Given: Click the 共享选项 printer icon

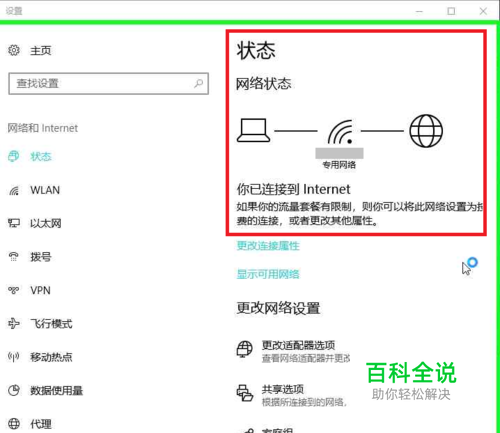Looking at the screenshot, I should pos(245,393).
